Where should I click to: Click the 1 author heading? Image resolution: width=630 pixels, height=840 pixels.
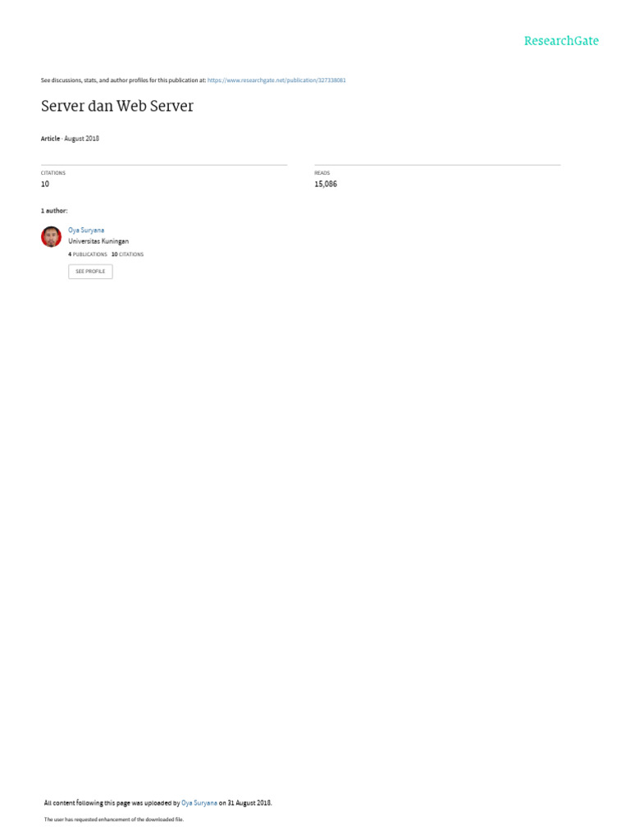tap(54, 211)
